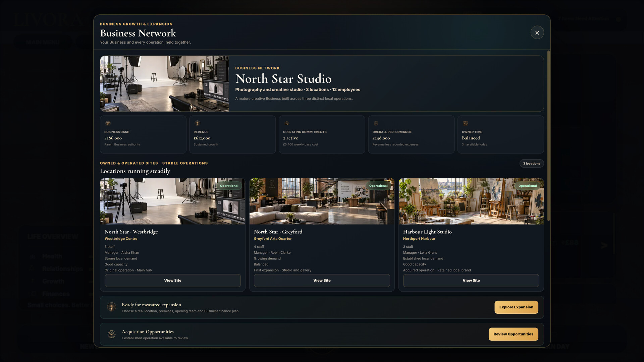
Task: Click the £612,000 revenue value
Action: point(202,138)
